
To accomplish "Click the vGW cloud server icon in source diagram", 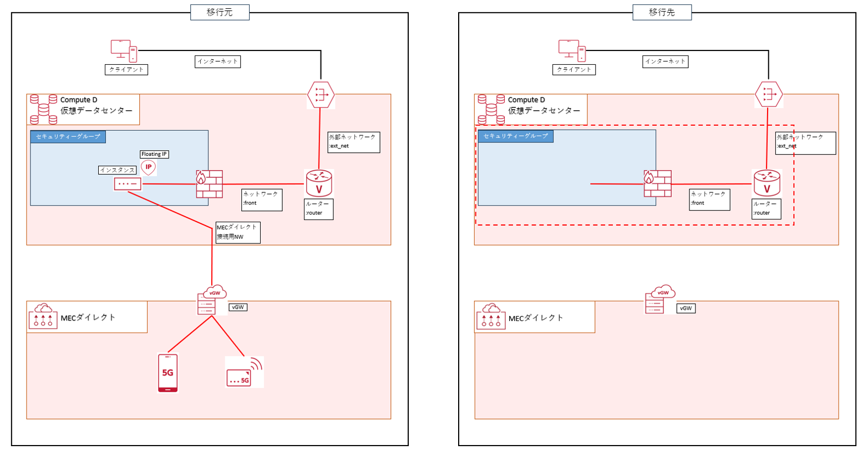I will pos(211,301).
